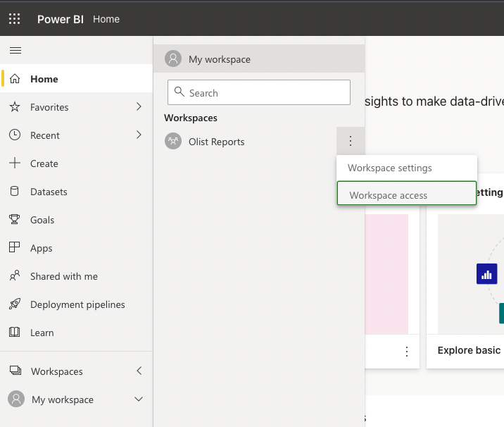Expand the Recent items chevron

[x=139, y=135]
